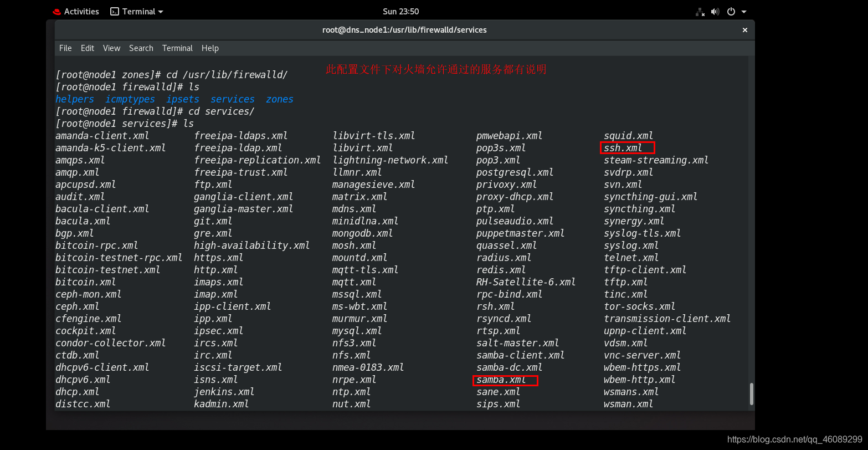Click postgresql.xml in the listing

coord(515,172)
